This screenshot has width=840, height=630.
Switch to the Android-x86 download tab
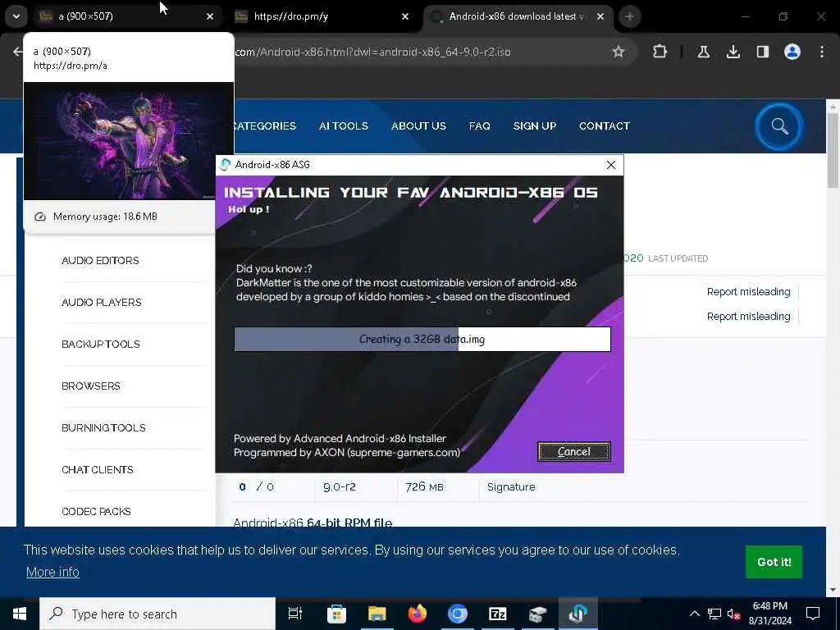coord(518,16)
